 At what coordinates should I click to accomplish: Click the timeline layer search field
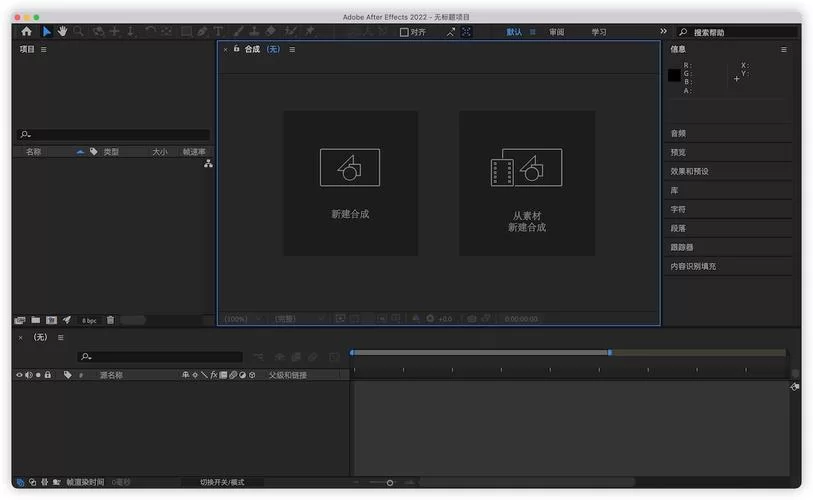tap(160, 357)
